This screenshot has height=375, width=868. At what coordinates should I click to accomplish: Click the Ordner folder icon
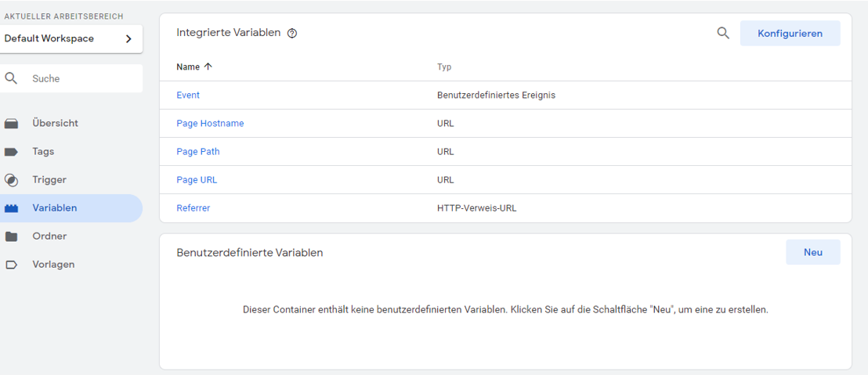pos(11,236)
